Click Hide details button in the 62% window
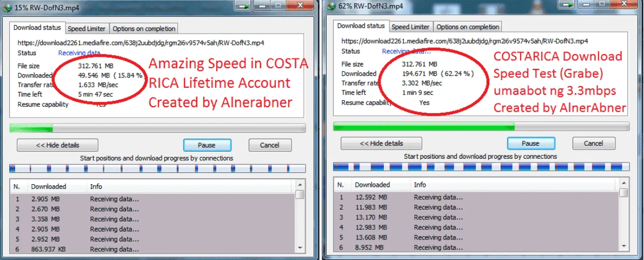Viewport: 644px width, 260px height. pyautogui.click(x=381, y=144)
